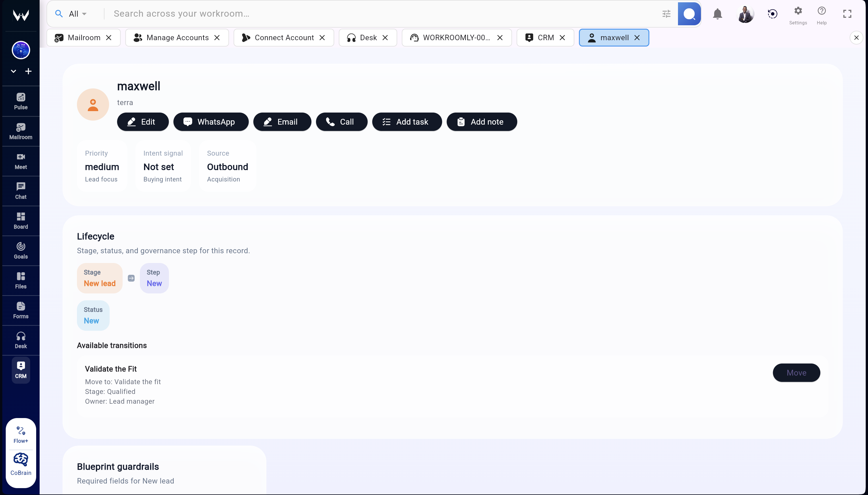
Task: Open the Chat panel
Action: pyautogui.click(x=20, y=191)
